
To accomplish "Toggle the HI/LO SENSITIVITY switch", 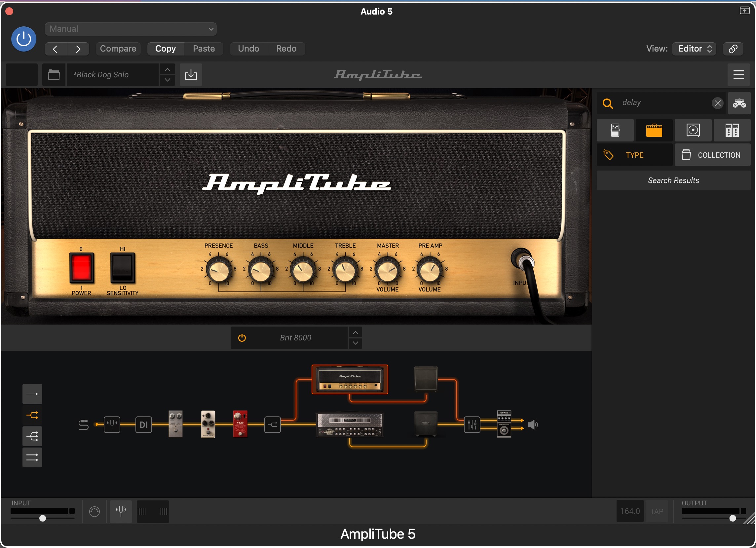I will tap(122, 268).
